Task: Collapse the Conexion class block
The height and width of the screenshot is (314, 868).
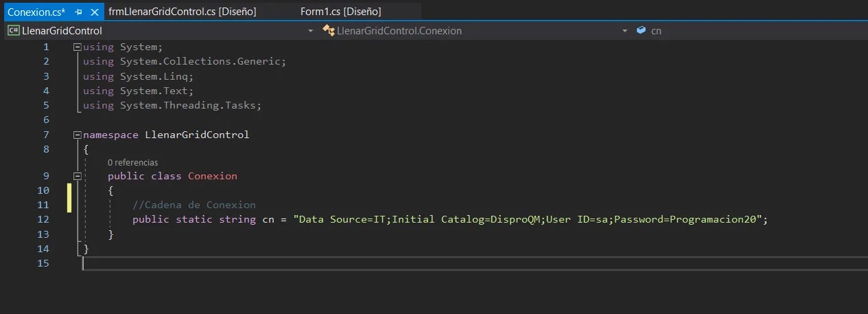Action: click(77, 177)
